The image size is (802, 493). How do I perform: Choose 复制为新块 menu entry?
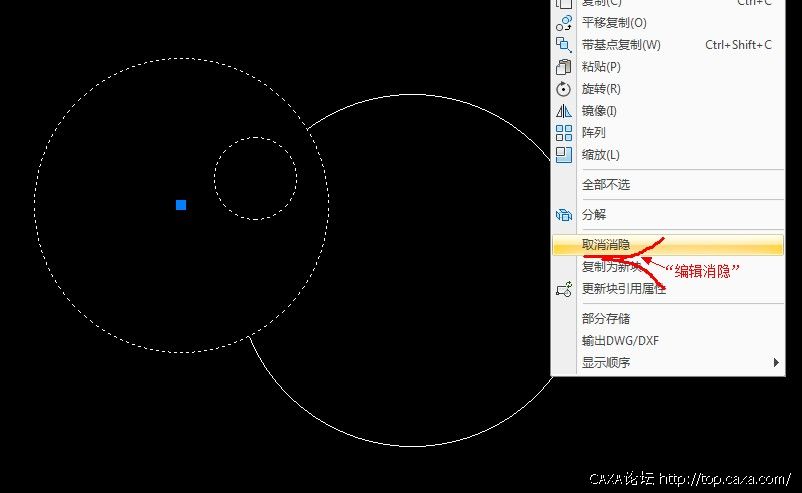[x=610, y=267]
